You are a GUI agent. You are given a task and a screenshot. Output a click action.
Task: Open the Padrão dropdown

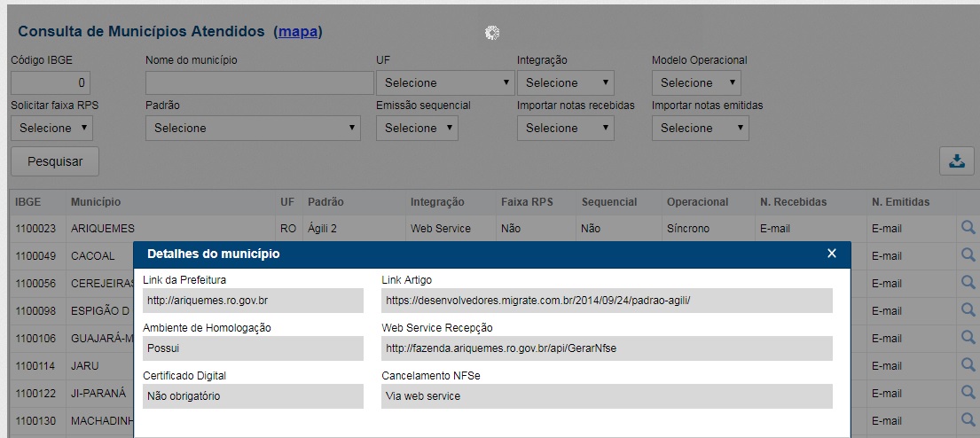click(x=253, y=129)
